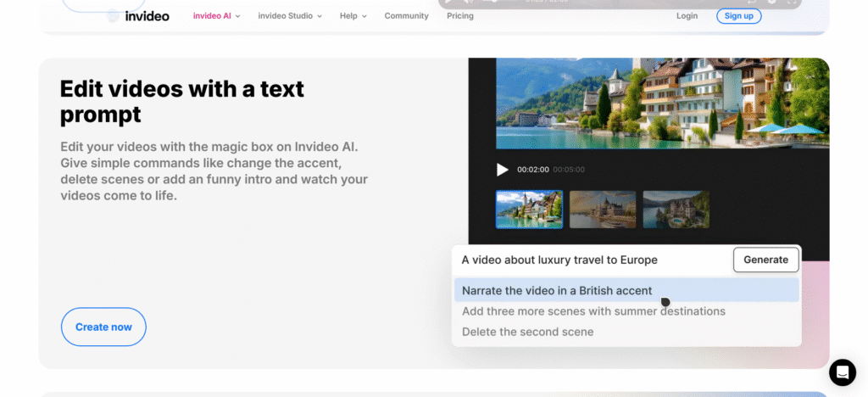The width and height of the screenshot is (868, 397).
Task: Expand the invideo AI menu
Action: click(x=216, y=16)
